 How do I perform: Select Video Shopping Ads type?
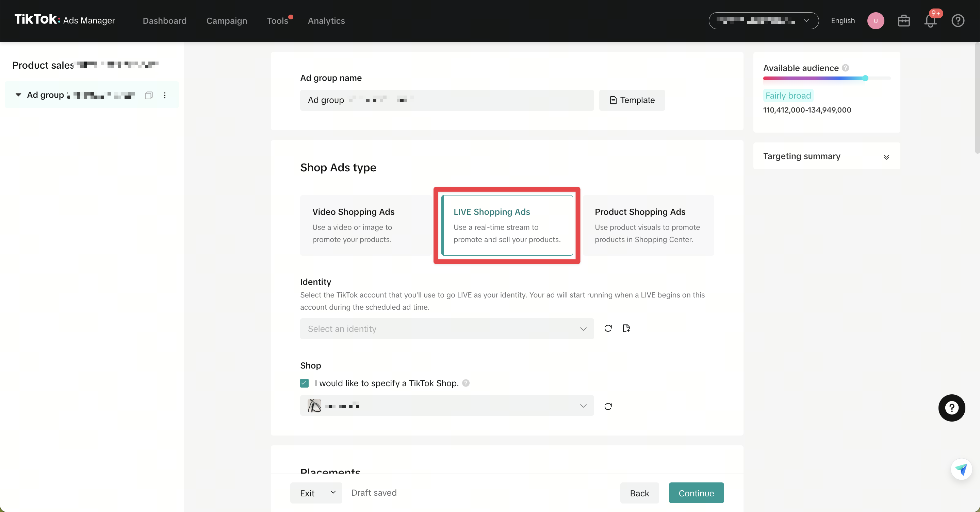(x=365, y=225)
